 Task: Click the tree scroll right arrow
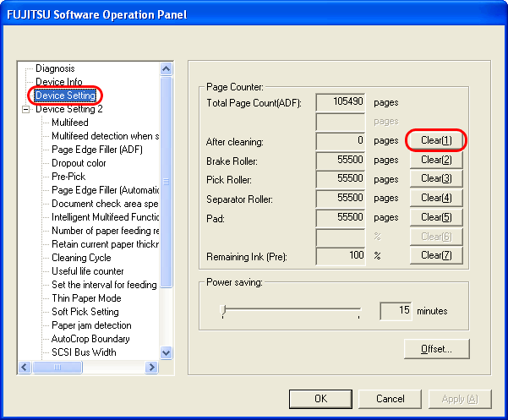151,368
